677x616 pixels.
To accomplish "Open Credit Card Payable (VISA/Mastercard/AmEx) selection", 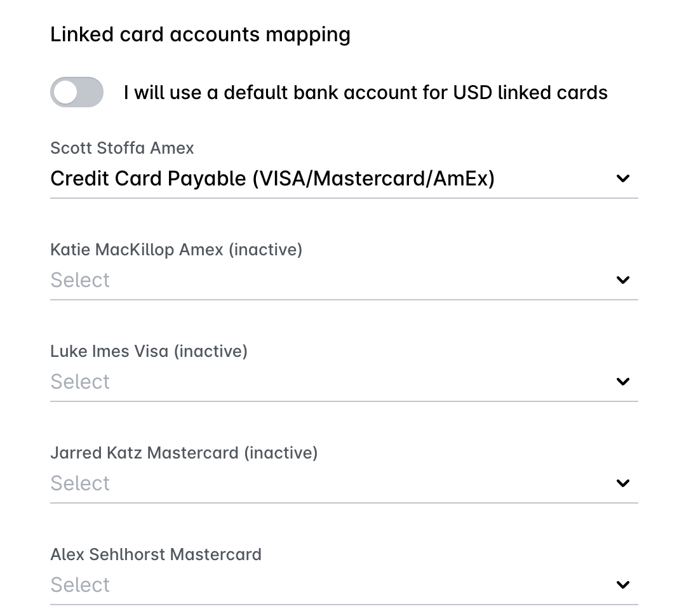I will tap(344, 178).
